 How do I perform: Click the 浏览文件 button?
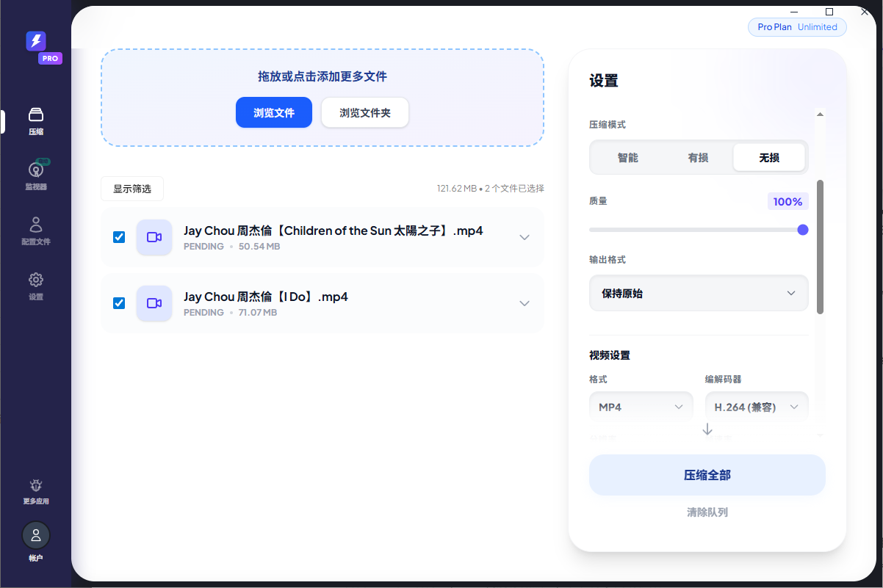coord(274,113)
